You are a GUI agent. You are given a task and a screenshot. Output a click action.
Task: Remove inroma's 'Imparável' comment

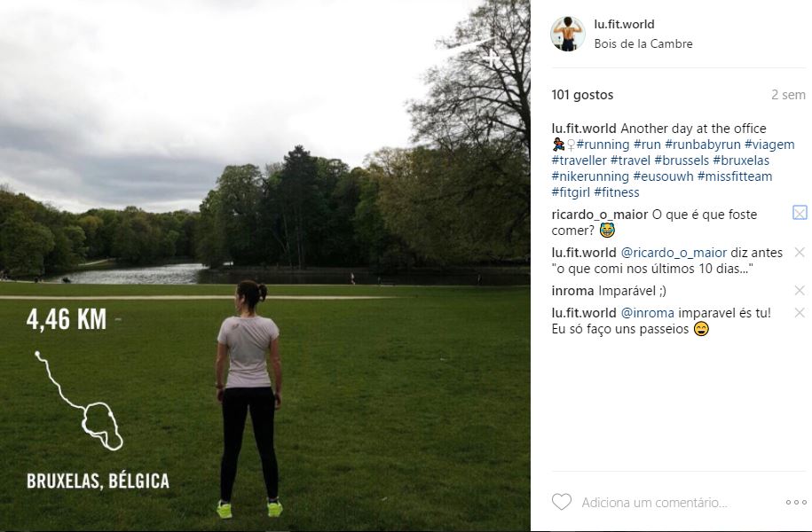(800, 290)
